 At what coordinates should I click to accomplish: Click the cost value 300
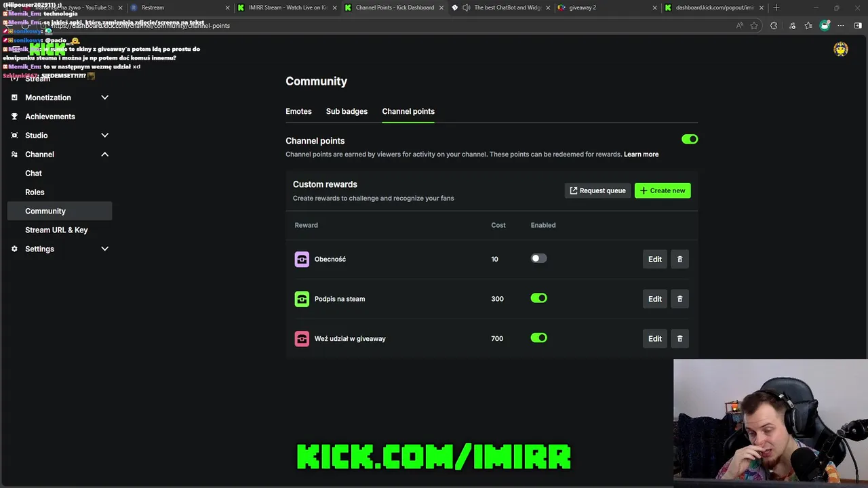[x=497, y=299]
